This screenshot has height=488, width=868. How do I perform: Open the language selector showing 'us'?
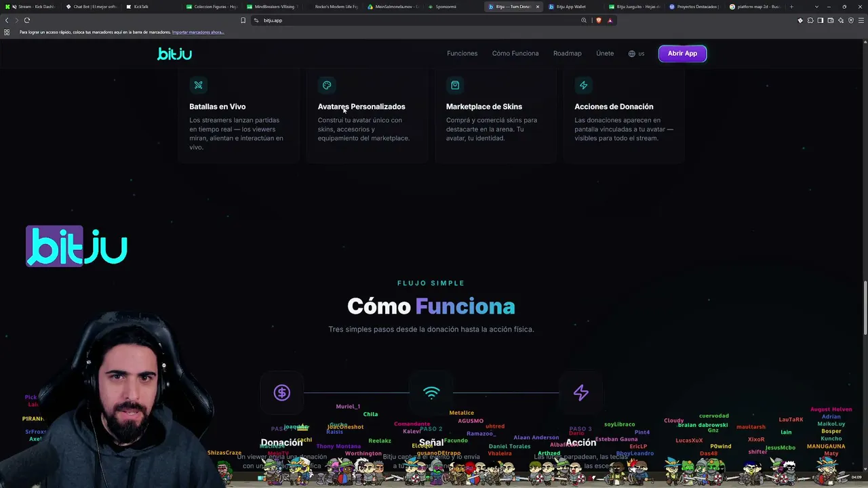(636, 54)
